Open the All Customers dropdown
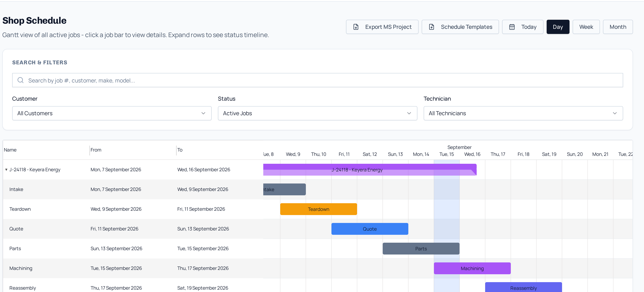The image size is (644, 292). coord(112,113)
